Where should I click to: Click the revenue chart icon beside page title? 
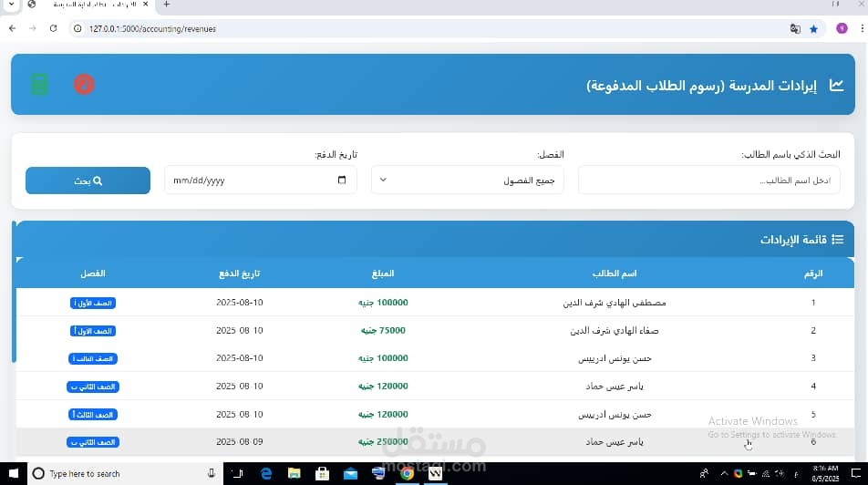(836, 86)
